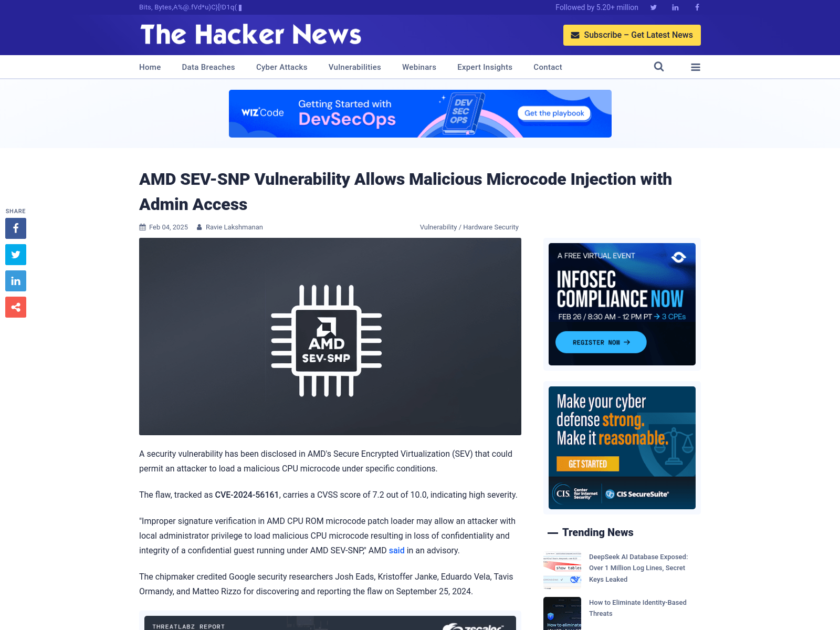Click GET STARTED in CIS ad

(587, 464)
